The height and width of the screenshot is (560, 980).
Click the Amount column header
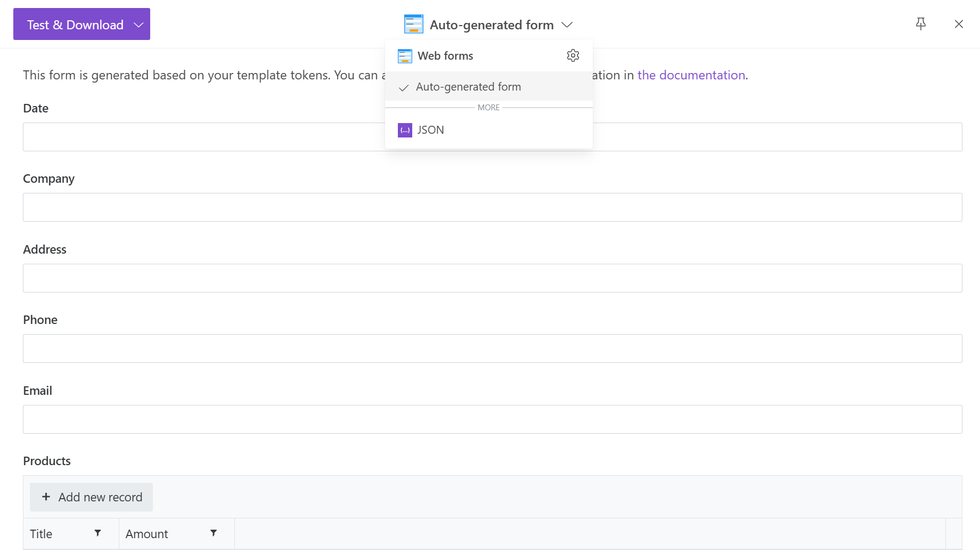coord(177,533)
